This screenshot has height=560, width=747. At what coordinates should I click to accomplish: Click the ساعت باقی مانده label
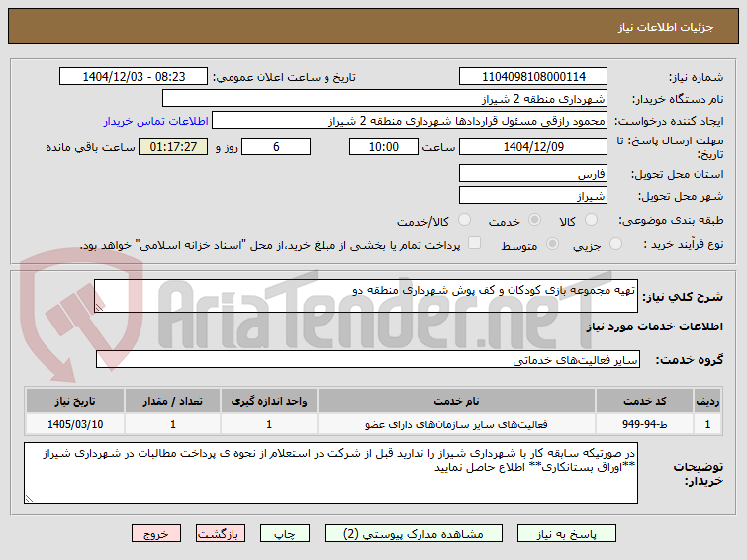(x=90, y=147)
